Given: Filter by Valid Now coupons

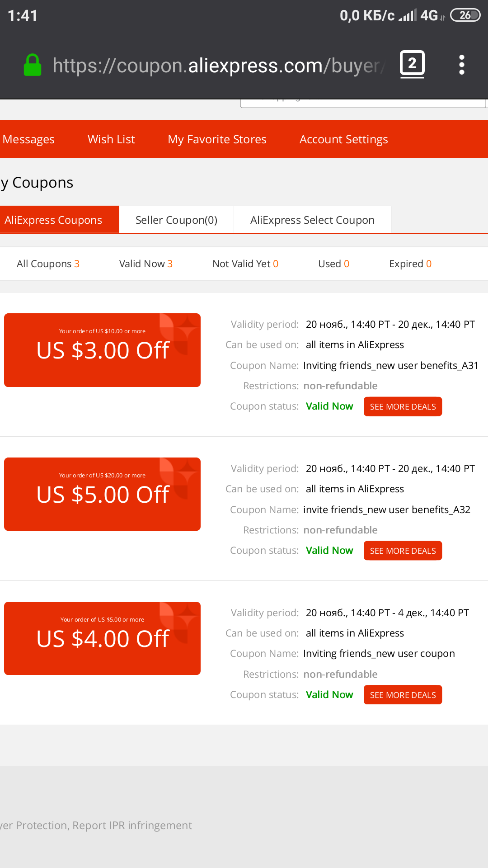Looking at the screenshot, I should click(x=145, y=264).
